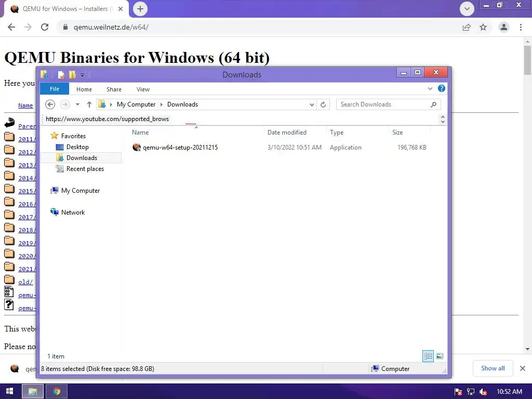
Task: Go up one folder in Explorer
Action: click(x=89, y=104)
